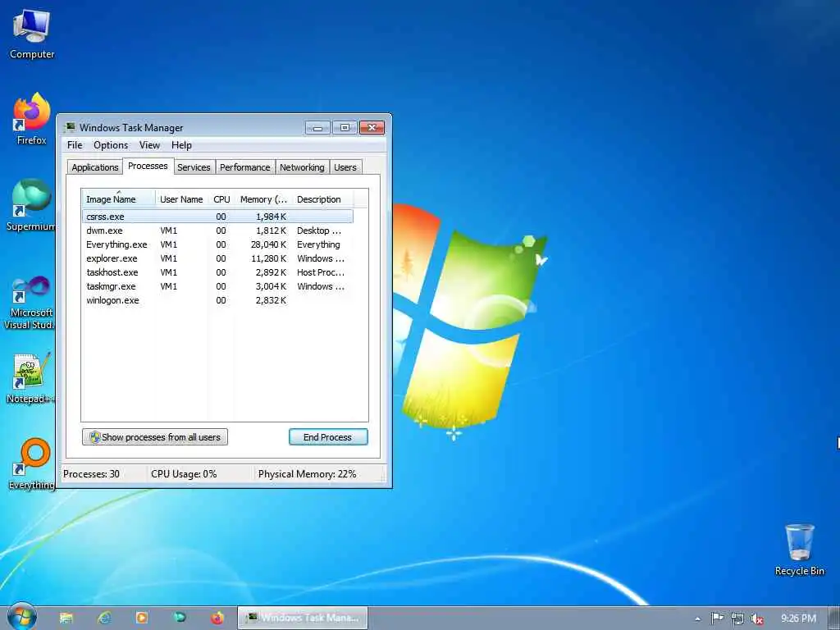Click the Desktop ... description cell
840x630 pixels.
click(319, 231)
